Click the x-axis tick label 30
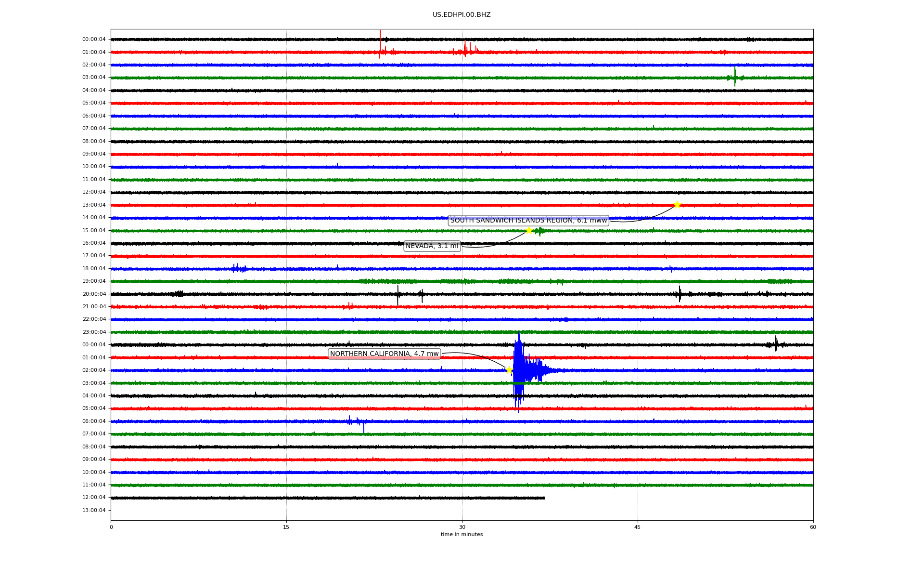The width and height of the screenshot is (924, 578). point(462,527)
